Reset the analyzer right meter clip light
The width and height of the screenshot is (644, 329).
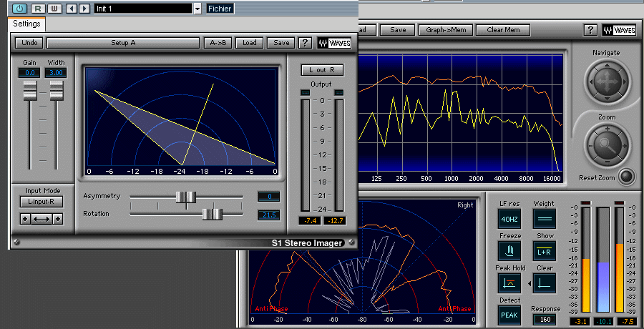tap(620, 203)
